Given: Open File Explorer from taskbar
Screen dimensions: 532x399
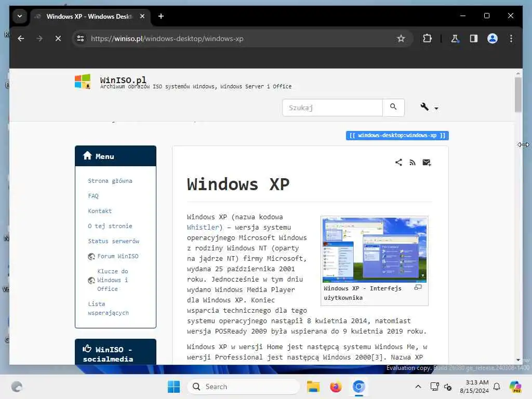Looking at the screenshot, I should [313, 387].
